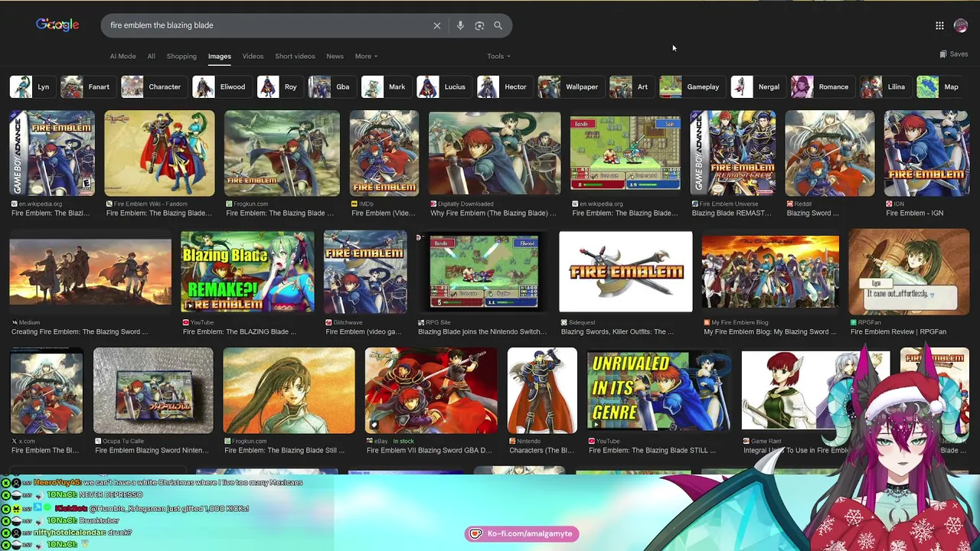This screenshot has width=980, height=551.
Task: Expand the More dropdown menu
Action: coord(366,56)
